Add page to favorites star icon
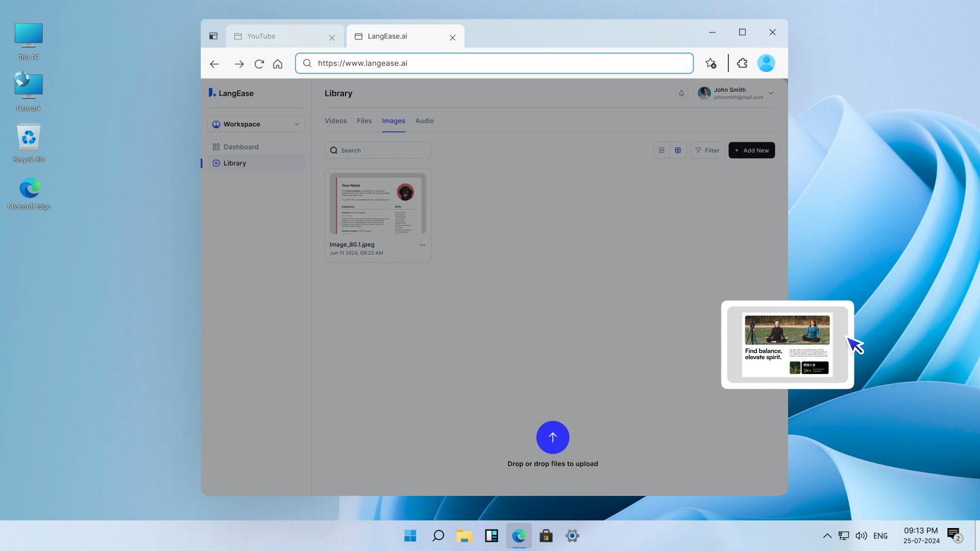 (710, 63)
